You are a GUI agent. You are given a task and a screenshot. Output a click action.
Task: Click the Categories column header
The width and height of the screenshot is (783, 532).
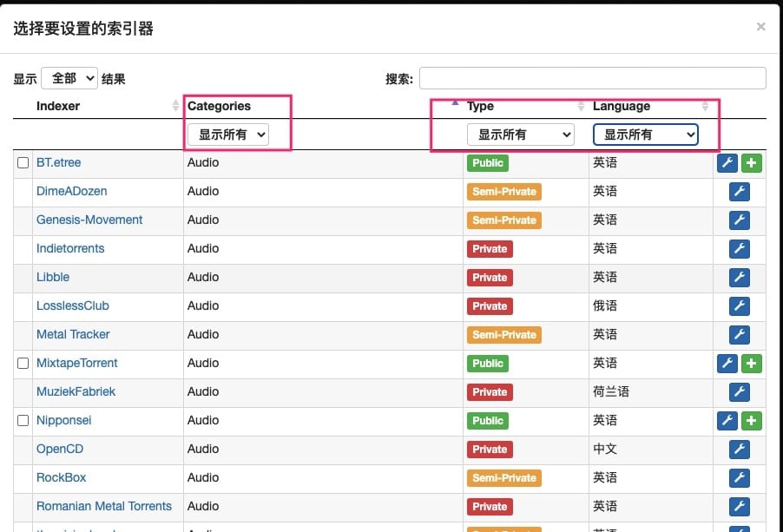click(220, 106)
